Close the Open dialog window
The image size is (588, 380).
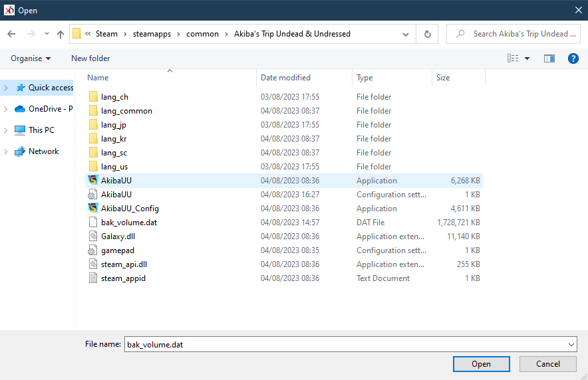click(578, 10)
